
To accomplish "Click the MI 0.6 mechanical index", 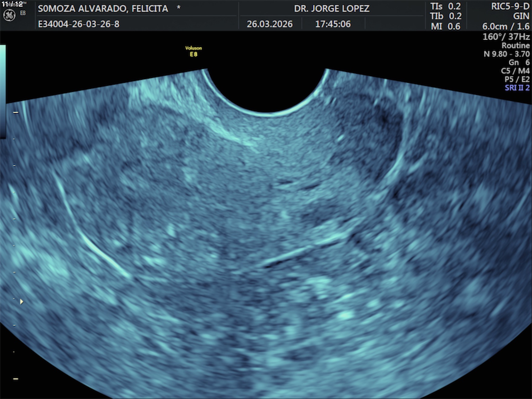I will (x=446, y=26).
